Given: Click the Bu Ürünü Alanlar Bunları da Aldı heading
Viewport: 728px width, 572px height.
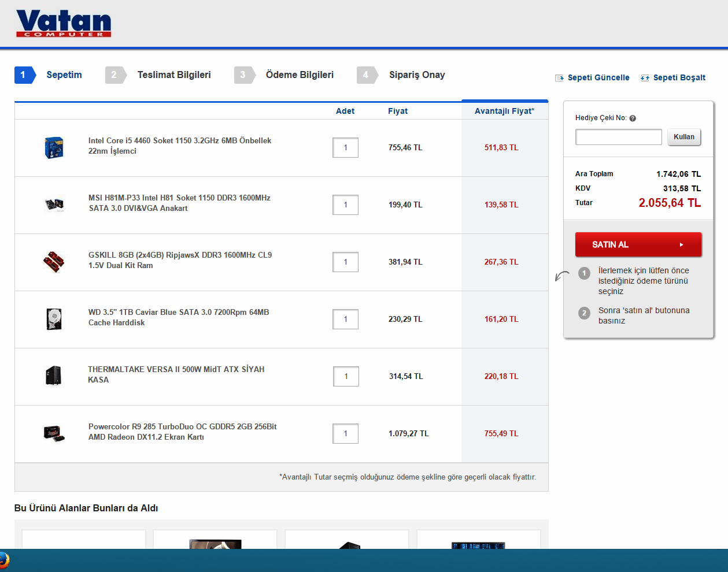Looking at the screenshot, I should (x=86, y=508).
